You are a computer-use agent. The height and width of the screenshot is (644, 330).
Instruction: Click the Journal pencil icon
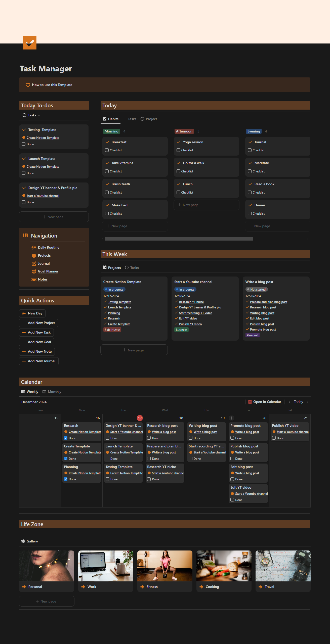click(x=34, y=264)
